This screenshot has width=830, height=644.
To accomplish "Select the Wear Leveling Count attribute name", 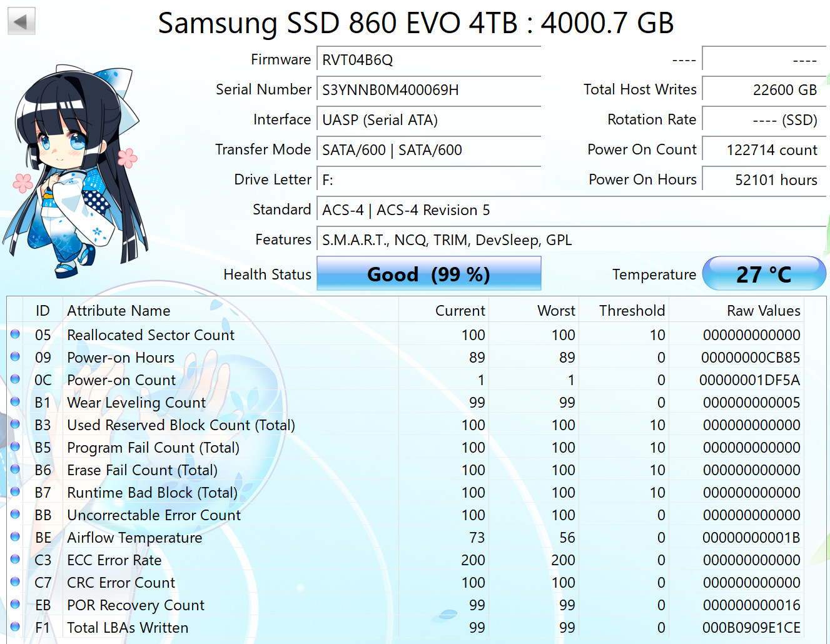I will click(136, 403).
